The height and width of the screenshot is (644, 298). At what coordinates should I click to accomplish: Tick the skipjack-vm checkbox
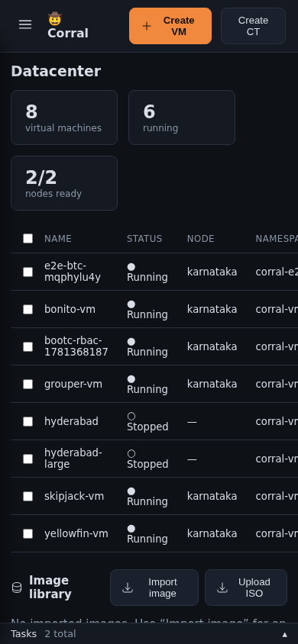(28, 496)
